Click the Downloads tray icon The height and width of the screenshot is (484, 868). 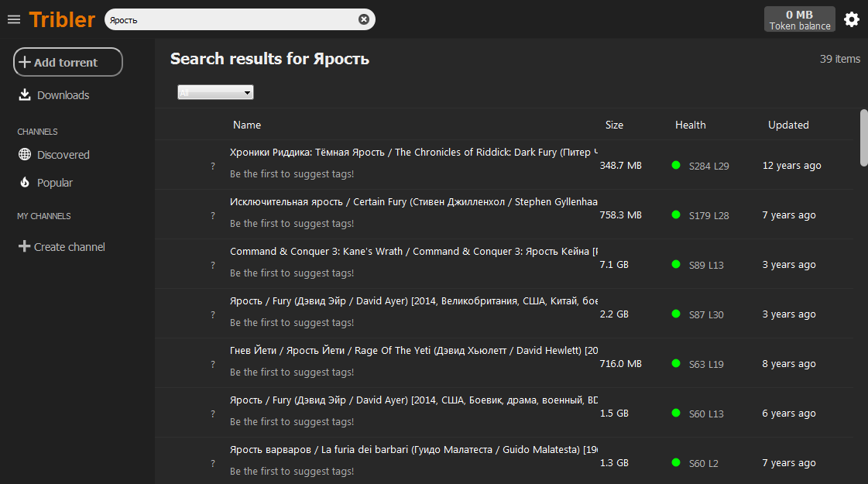[24, 94]
